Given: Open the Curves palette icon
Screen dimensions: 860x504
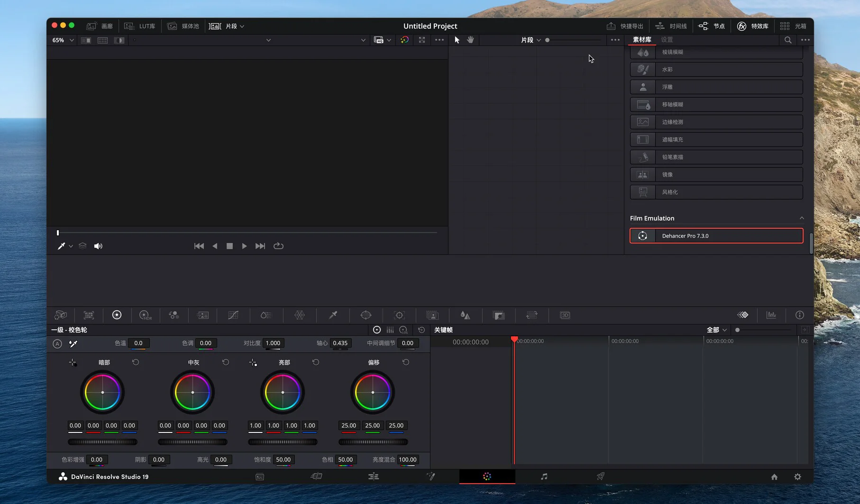Looking at the screenshot, I should pyautogui.click(x=233, y=315).
